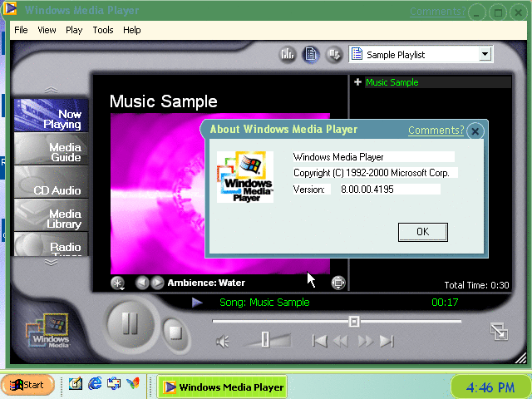Image resolution: width=532 pixels, height=399 pixels.
Task: Click the play status arrow indicator
Action: tap(197, 303)
